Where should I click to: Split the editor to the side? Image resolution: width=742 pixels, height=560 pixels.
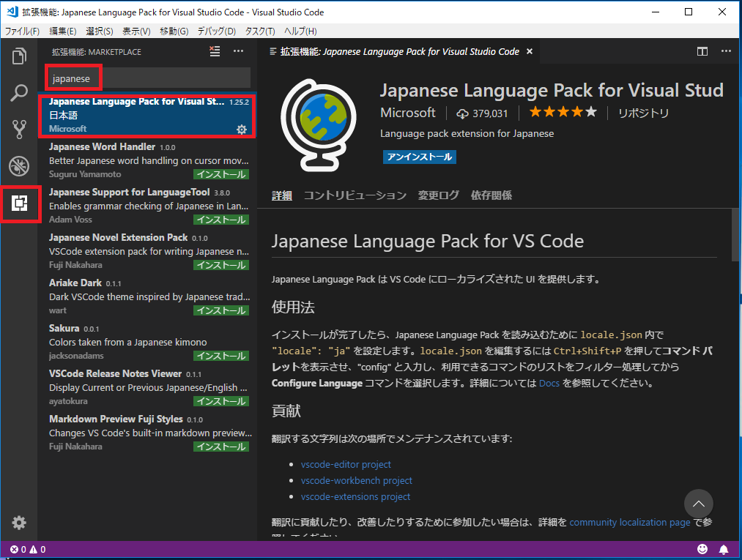[x=702, y=51]
